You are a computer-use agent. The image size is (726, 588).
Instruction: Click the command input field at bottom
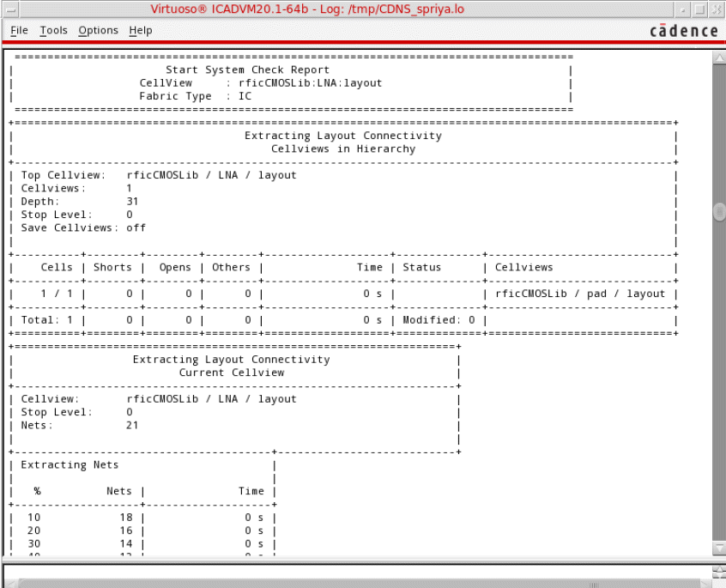[x=356, y=571]
